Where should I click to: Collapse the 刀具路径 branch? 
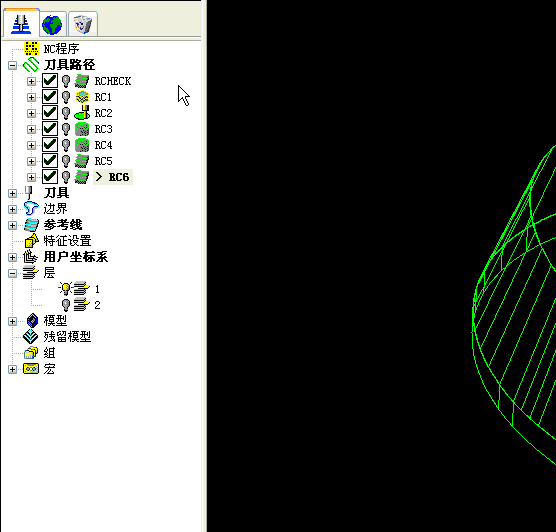coord(12,65)
